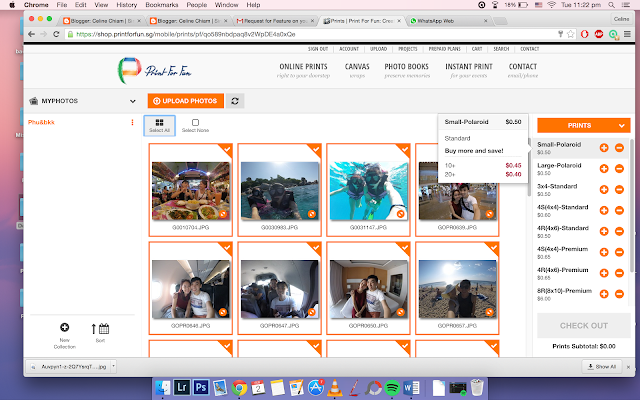Open the download item arrow menu in Chrome

pos(113,366)
